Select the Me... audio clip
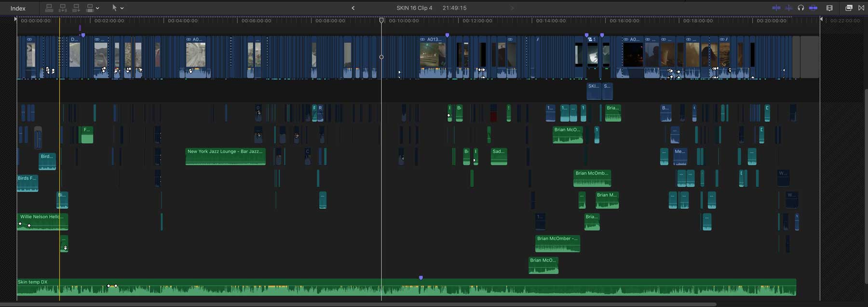Image resolution: width=868 pixels, height=307 pixels. click(x=680, y=157)
